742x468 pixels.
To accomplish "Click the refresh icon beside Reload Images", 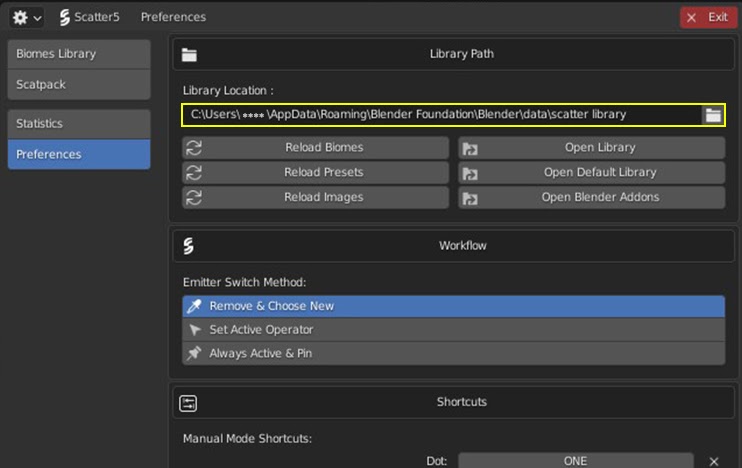I will point(194,197).
